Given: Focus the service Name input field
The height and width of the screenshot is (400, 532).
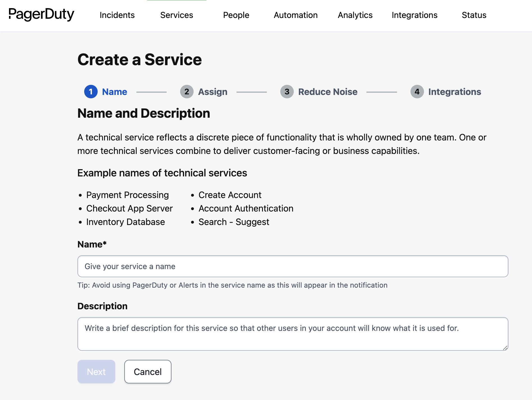Looking at the screenshot, I should tap(293, 266).
